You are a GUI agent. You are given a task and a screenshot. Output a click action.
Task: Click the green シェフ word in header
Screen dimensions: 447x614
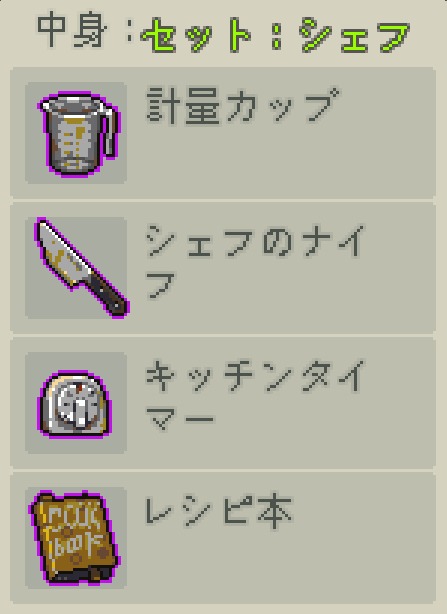point(355,35)
